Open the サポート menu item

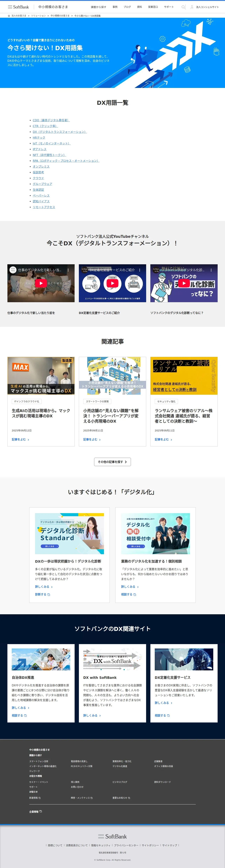pos(169,7)
